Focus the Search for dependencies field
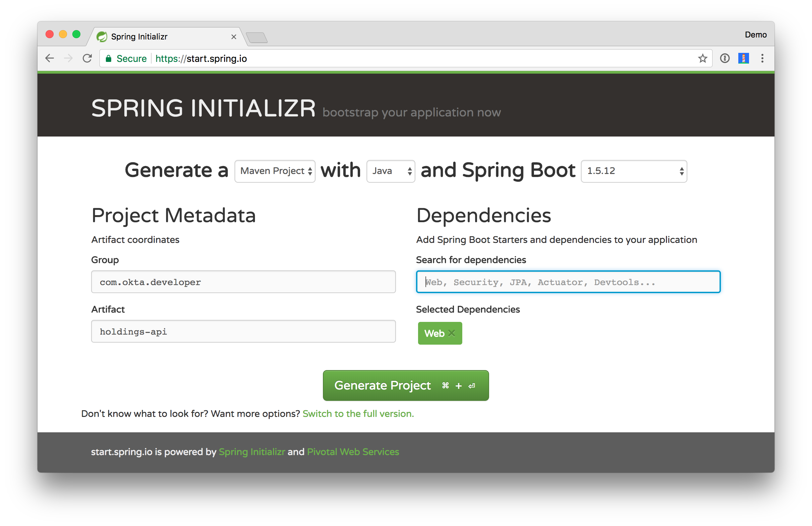812x526 pixels. coord(568,282)
